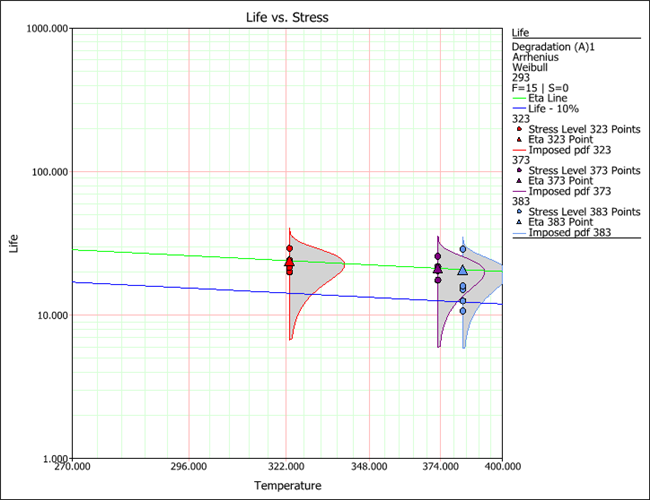The image size is (650, 500).
Task: Select 'Imposed pdf 373' legend entry
Action: (568, 191)
